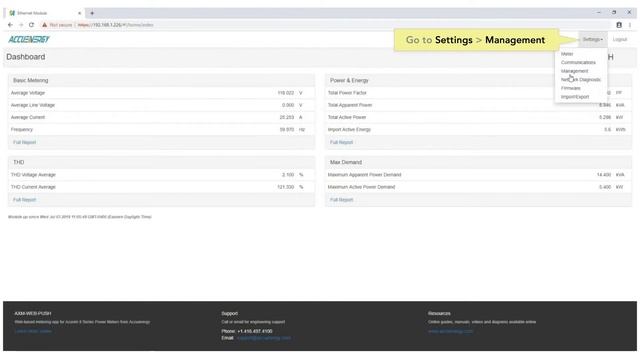Open a new browser tab
This screenshot has width=640, height=360.
pos(92,13)
